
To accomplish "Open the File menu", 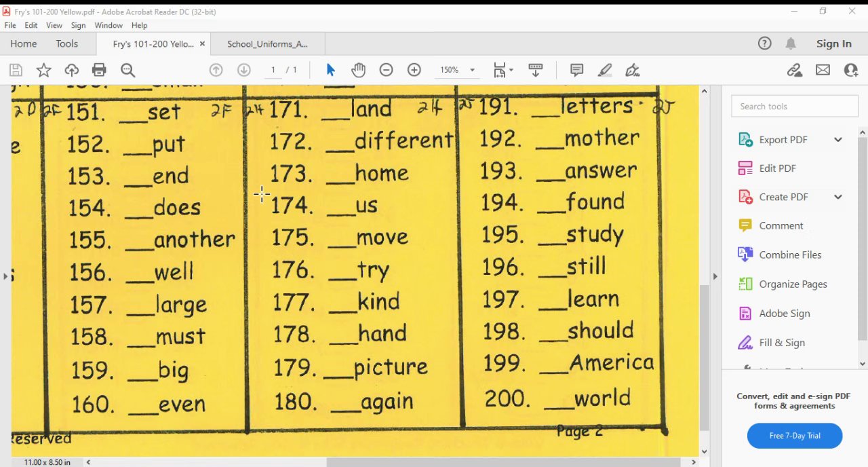I will 10,25.
